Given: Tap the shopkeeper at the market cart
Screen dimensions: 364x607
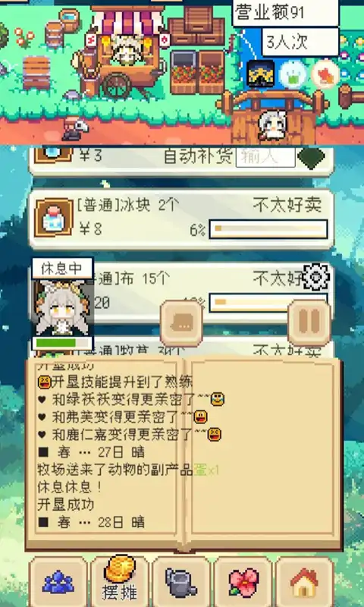Looking at the screenshot, I should pos(127,51).
